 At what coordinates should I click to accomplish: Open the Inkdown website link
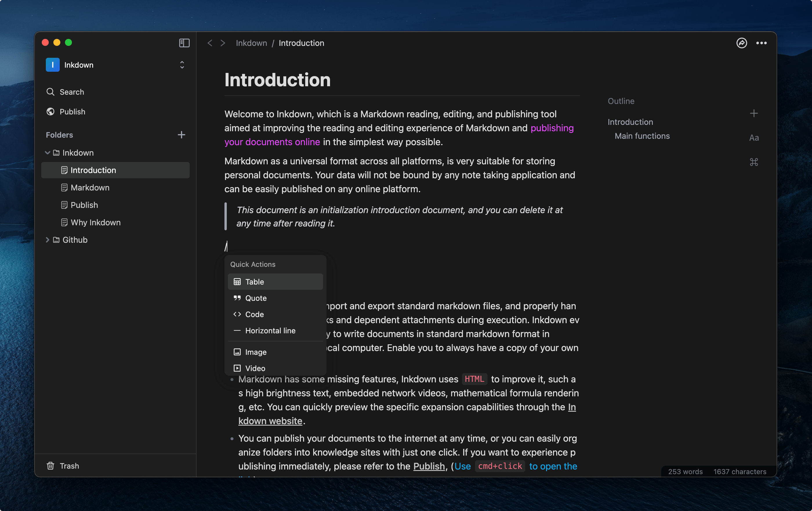tap(270, 420)
